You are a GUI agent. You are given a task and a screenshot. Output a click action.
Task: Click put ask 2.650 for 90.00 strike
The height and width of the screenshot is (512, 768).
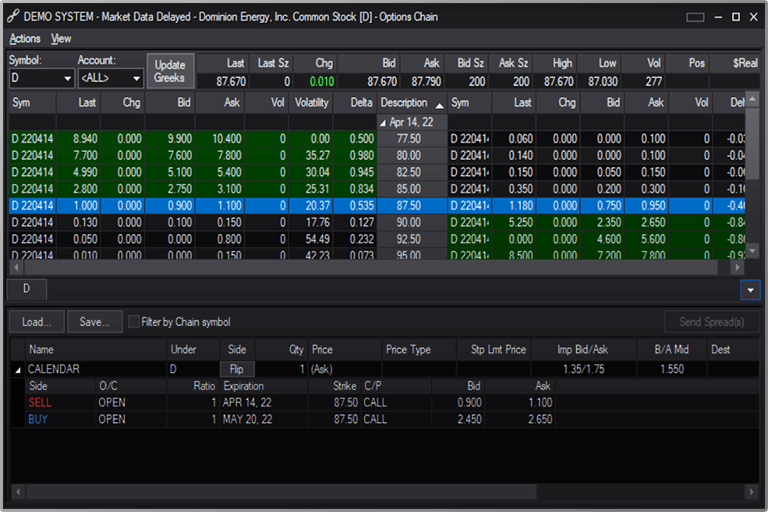647,222
